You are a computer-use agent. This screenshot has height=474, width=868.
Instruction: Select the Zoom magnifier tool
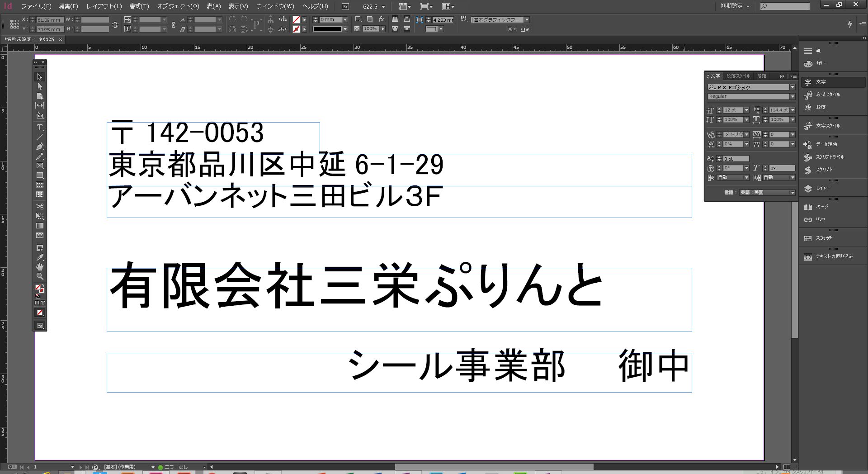[x=40, y=276]
